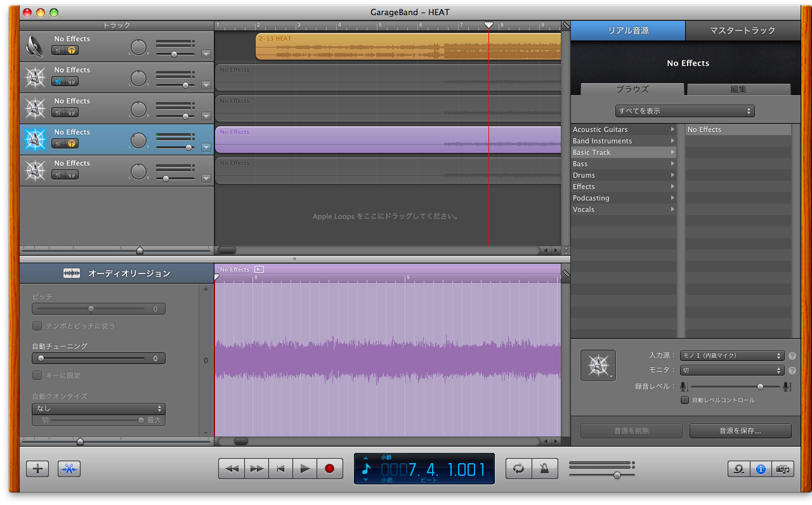This screenshot has width=812, height=505.
Task: Expand the automation triangle on the third track
Action: [206, 116]
